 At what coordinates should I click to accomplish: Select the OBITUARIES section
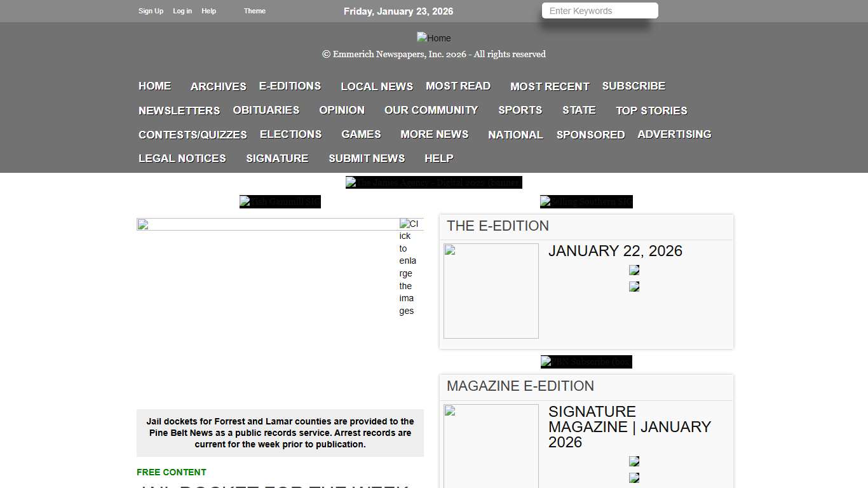click(x=266, y=110)
